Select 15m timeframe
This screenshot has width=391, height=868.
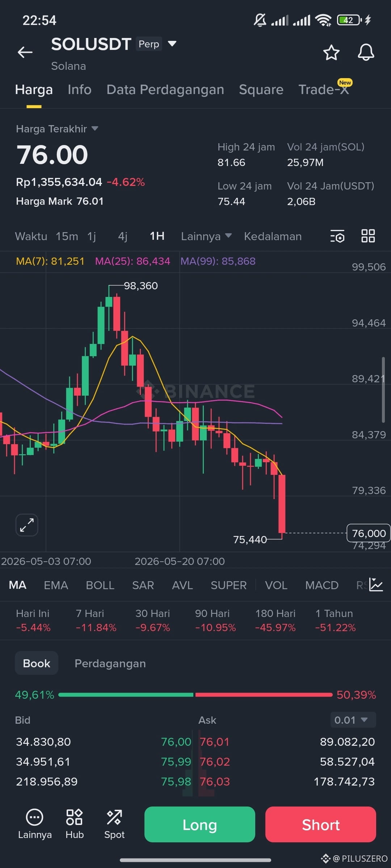click(x=67, y=236)
